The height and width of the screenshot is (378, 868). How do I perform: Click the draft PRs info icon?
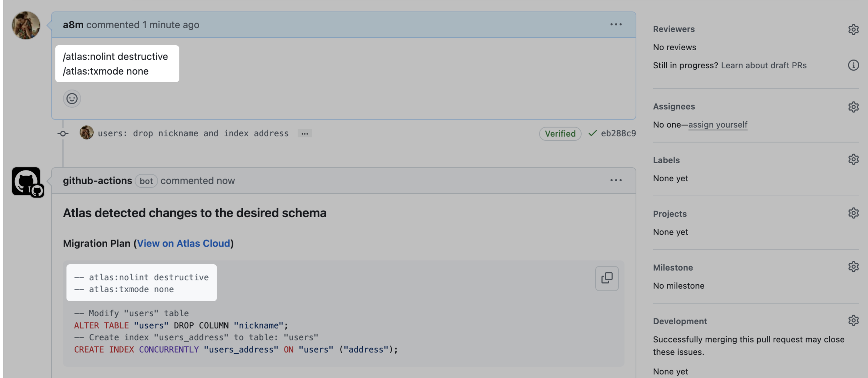(854, 65)
